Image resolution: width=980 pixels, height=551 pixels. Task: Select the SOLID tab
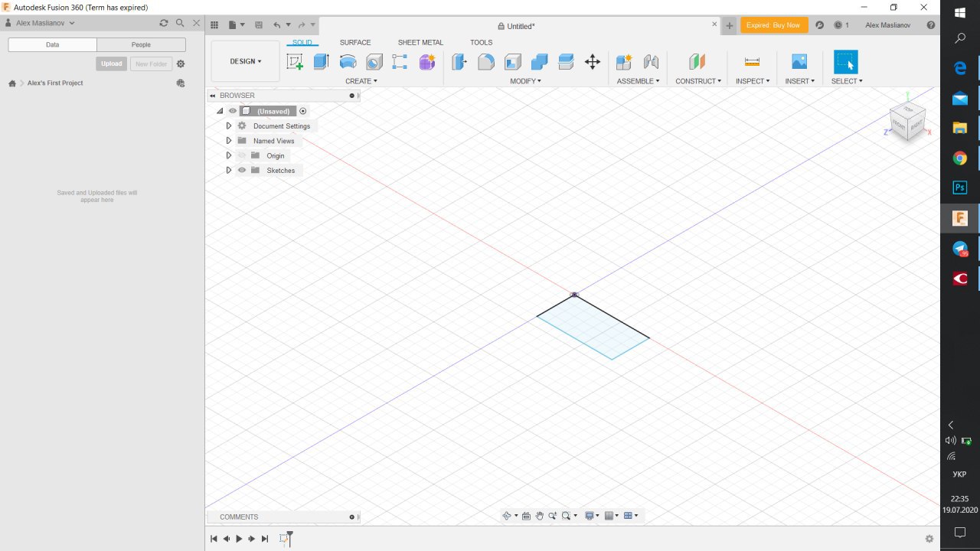tap(302, 43)
